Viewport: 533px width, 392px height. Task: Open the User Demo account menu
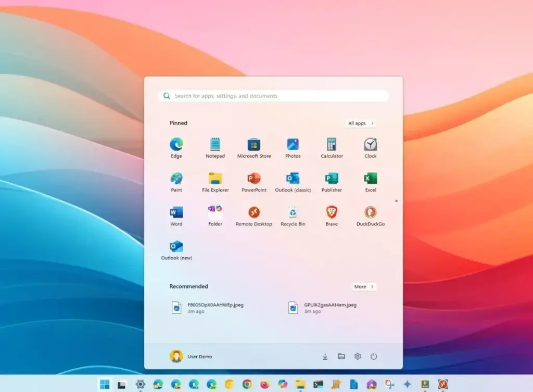pyautogui.click(x=191, y=357)
